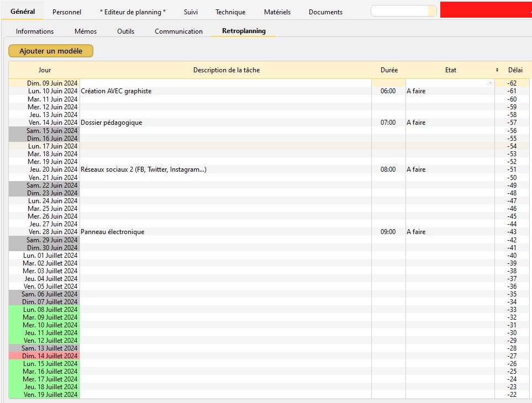Go to the Suivi tab
532x403 pixels.
191,12
